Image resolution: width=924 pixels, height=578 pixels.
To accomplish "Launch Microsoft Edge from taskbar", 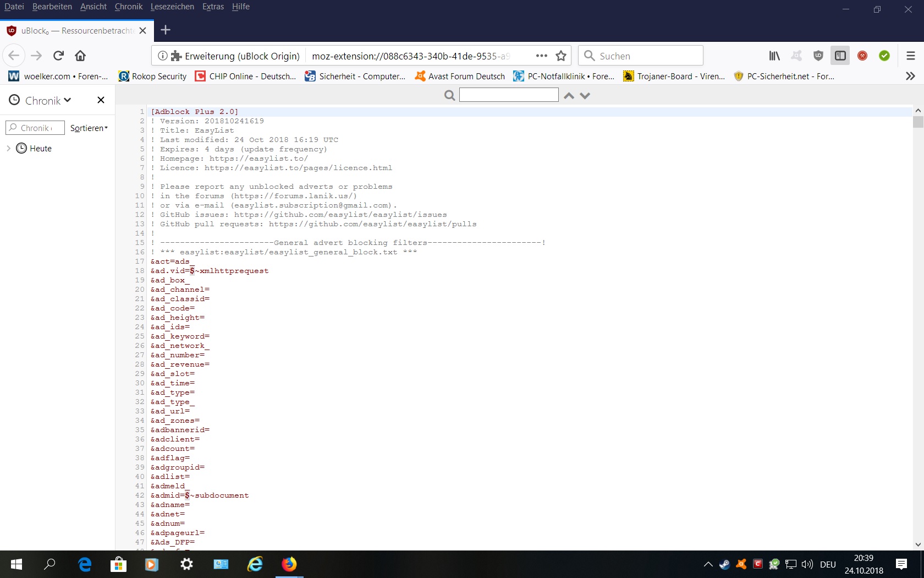I will 85,564.
